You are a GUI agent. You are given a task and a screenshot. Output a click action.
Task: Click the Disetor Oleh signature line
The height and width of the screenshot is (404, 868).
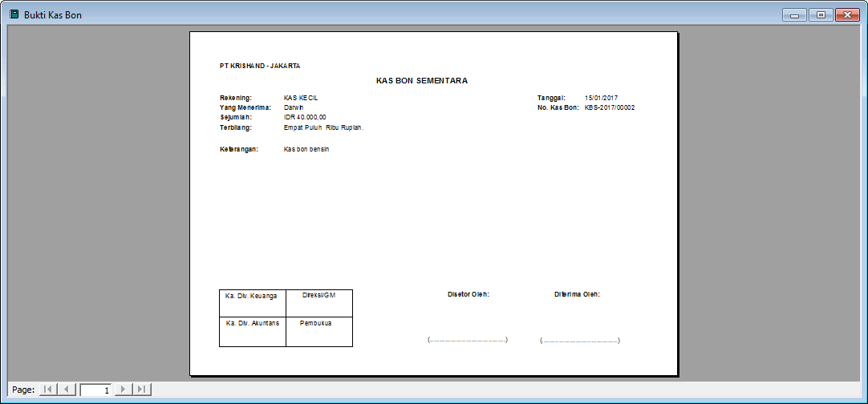click(x=468, y=340)
